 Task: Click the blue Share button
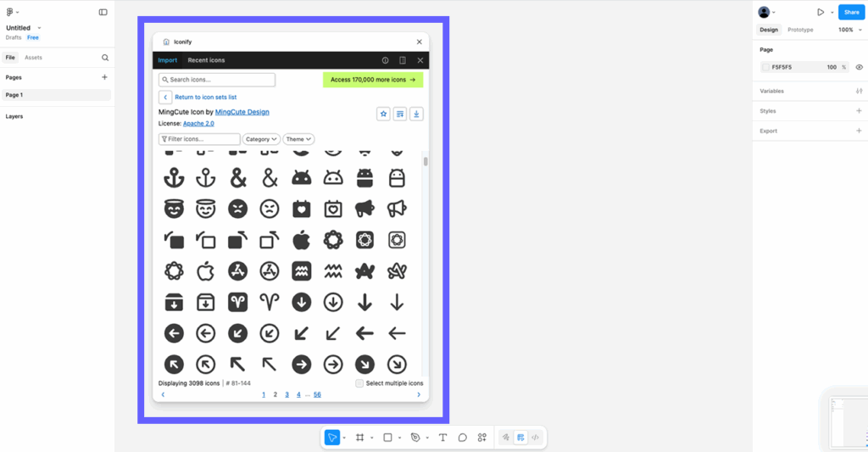tap(851, 12)
